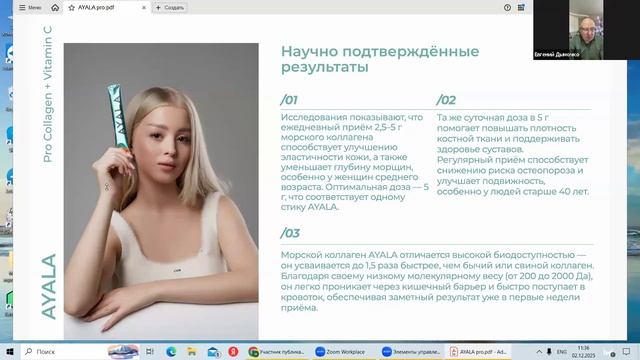Click the /02 section number
This screenshot has height=360, width=640.
pyautogui.click(x=446, y=100)
